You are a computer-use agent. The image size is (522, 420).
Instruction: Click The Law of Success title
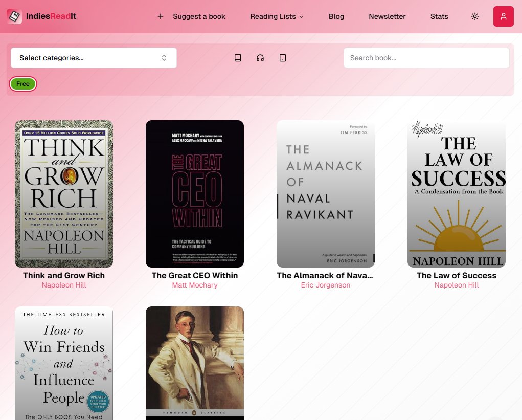click(457, 275)
